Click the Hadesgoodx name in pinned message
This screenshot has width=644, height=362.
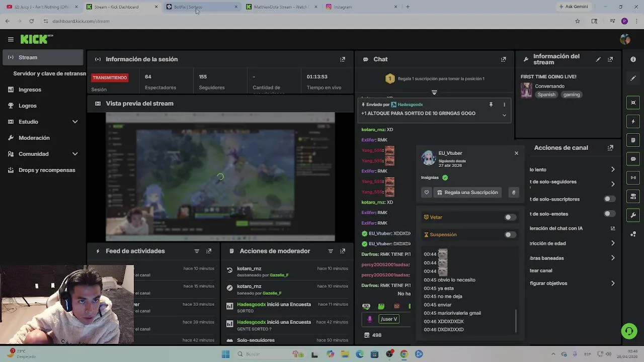tap(410, 105)
